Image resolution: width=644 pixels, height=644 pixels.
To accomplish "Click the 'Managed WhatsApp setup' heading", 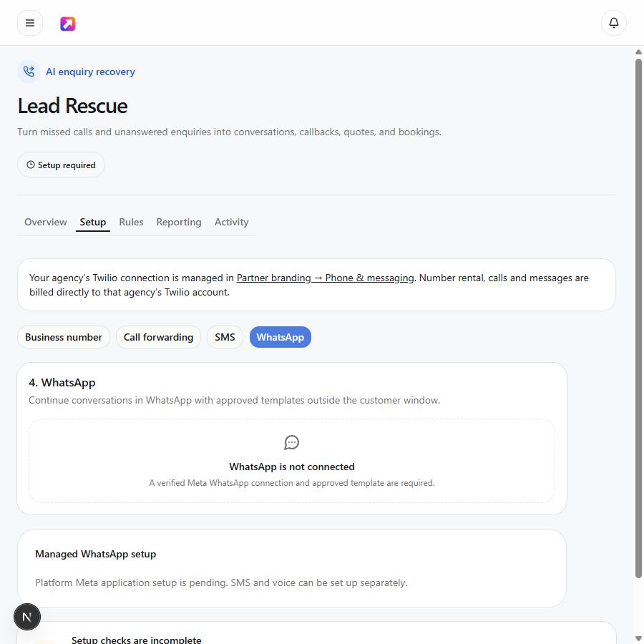I will click(x=96, y=554).
